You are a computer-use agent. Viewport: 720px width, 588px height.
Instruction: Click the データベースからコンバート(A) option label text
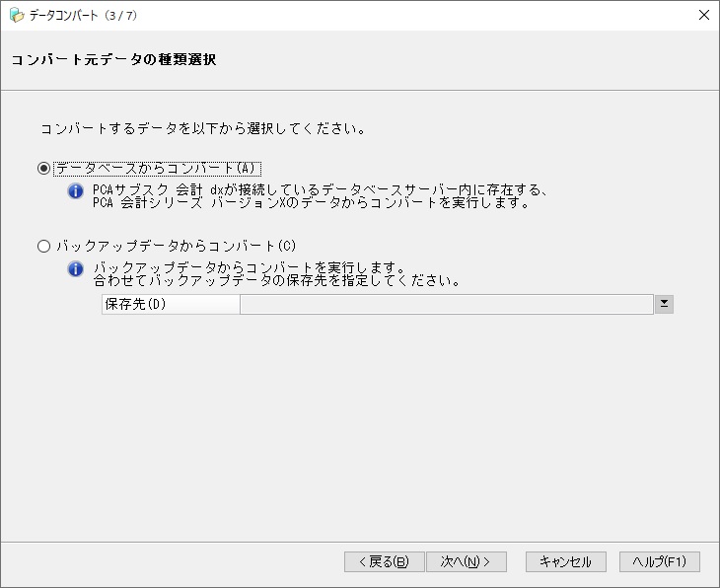(x=157, y=169)
